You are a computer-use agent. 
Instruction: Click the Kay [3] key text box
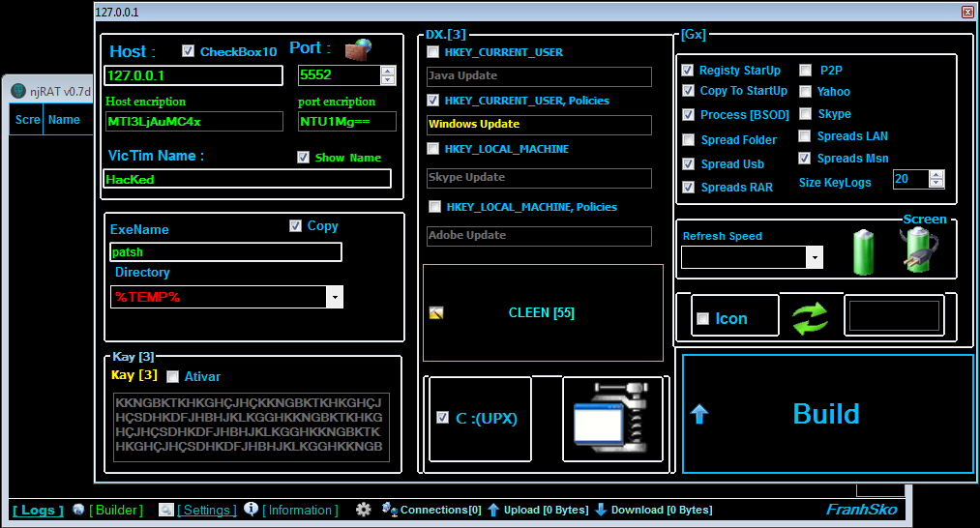click(x=252, y=427)
